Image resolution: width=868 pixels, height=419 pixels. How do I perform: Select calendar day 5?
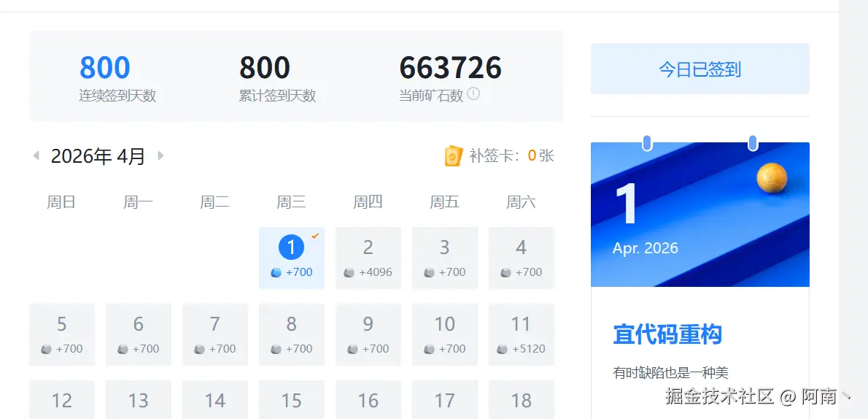tap(62, 334)
